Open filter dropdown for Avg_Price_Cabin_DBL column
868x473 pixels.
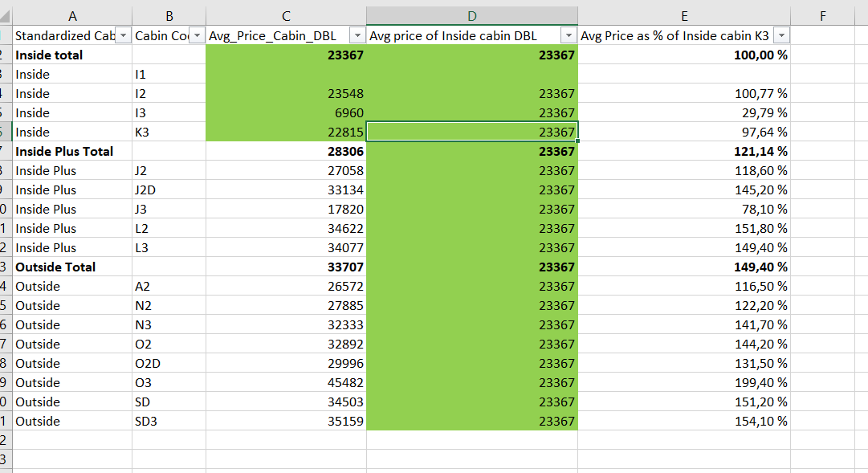(x=357, y=35)
